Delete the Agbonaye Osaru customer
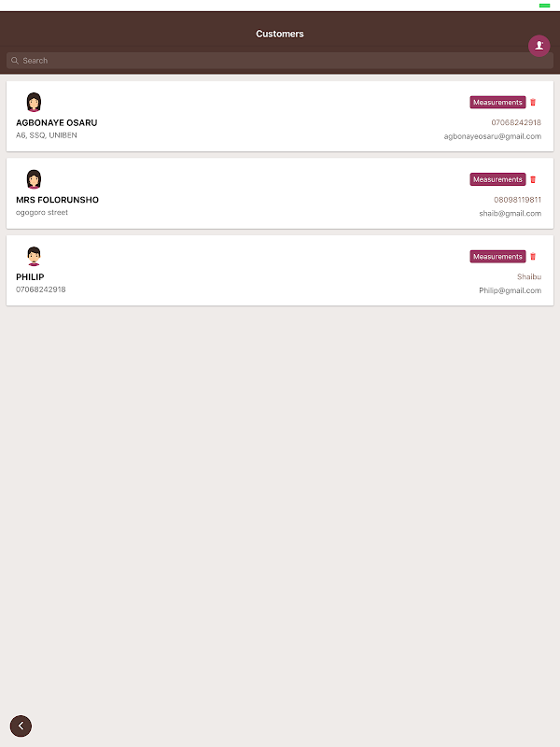The image size is (560, 747). click(533, 103)
